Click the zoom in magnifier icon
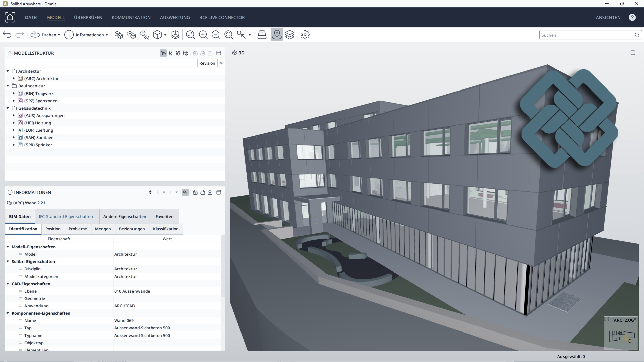The image size is (644, 362). [x=203, y=35]
